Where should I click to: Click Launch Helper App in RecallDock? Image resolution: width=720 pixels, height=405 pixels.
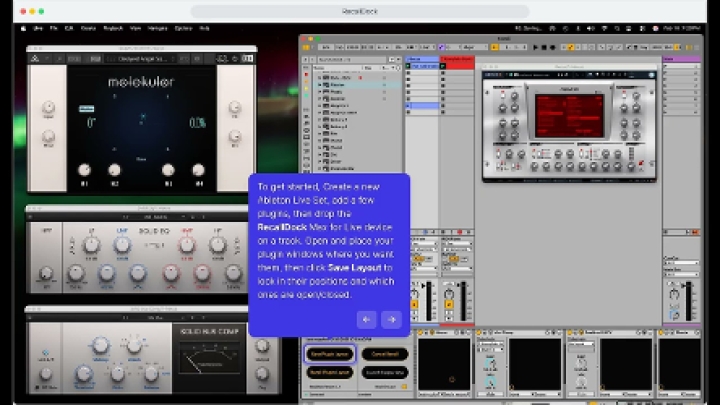click(385, 372)
